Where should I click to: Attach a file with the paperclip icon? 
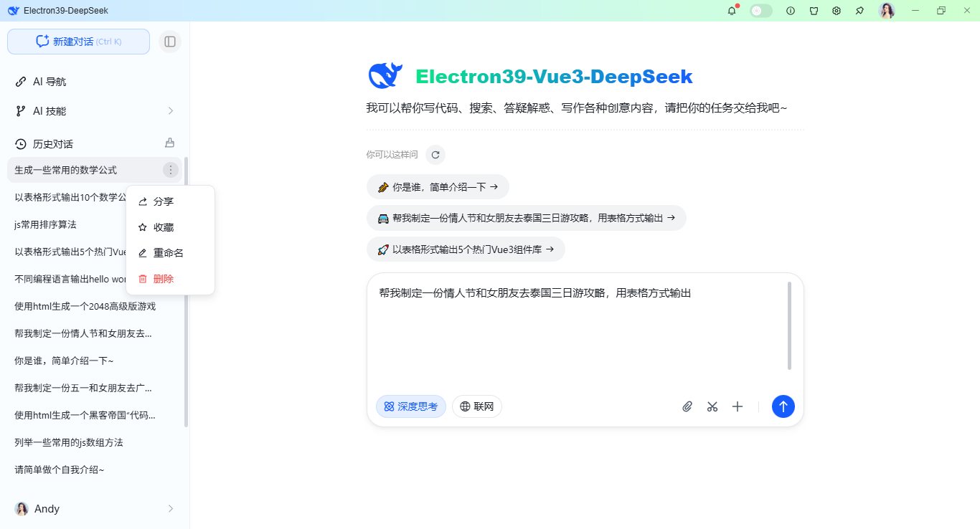click(x=687, y=406)
